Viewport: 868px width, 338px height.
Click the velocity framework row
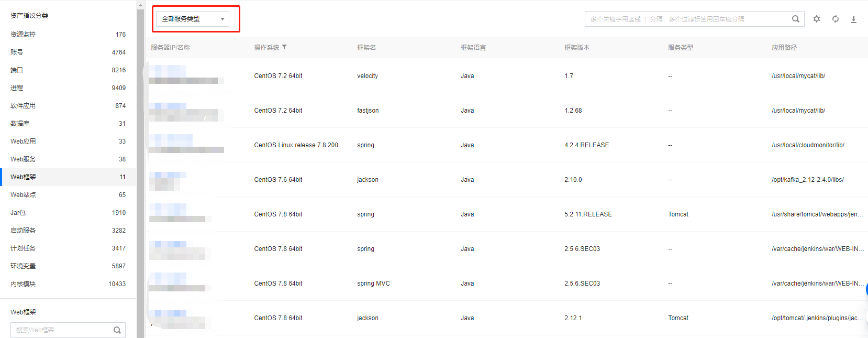(x=368, y=76)
